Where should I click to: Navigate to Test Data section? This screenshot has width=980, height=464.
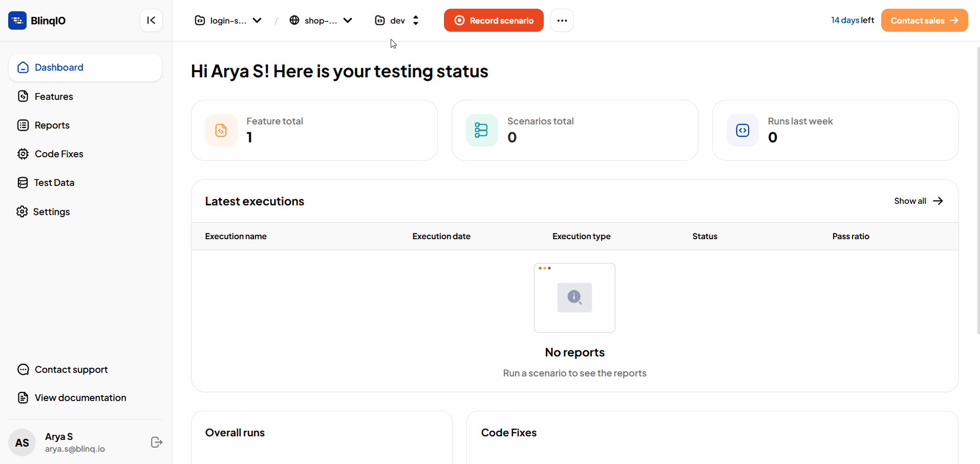coord(54,183)
